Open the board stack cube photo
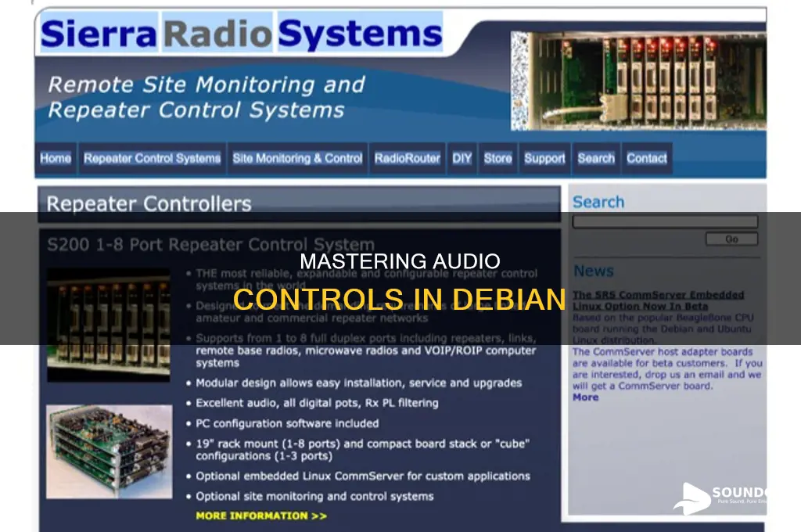This screenshot has width=801, height=532. [x=109, y=451]
